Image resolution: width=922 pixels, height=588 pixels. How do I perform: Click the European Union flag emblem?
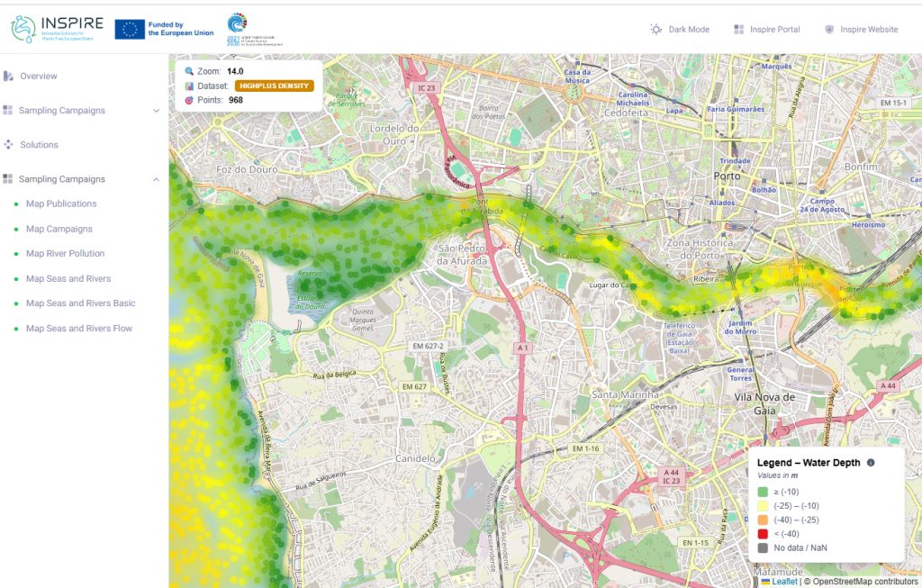click(129, 29)
